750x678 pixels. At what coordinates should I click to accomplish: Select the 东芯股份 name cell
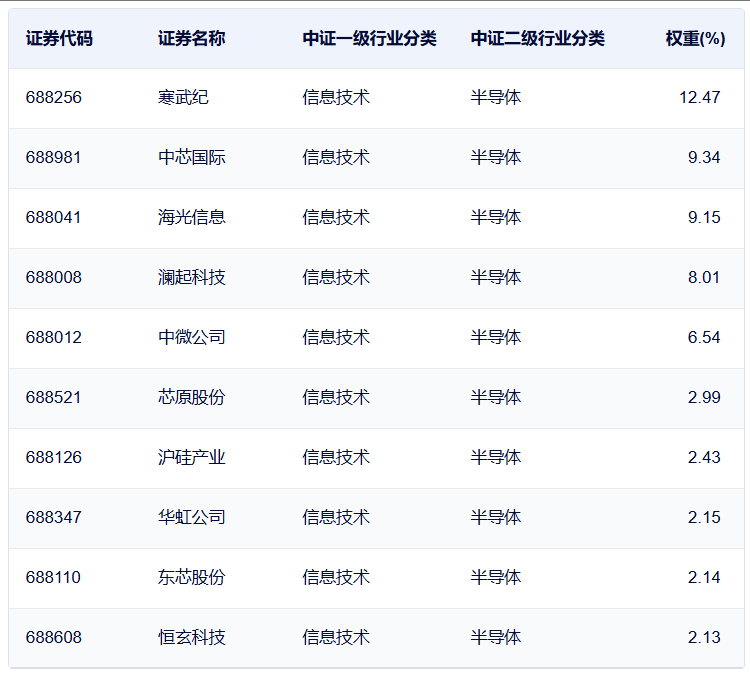(191, 578)
